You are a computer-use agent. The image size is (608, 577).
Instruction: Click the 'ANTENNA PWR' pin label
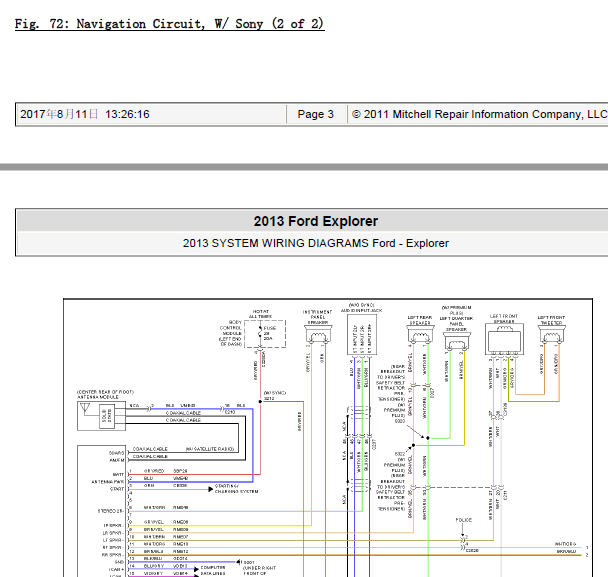pos(107,482)
